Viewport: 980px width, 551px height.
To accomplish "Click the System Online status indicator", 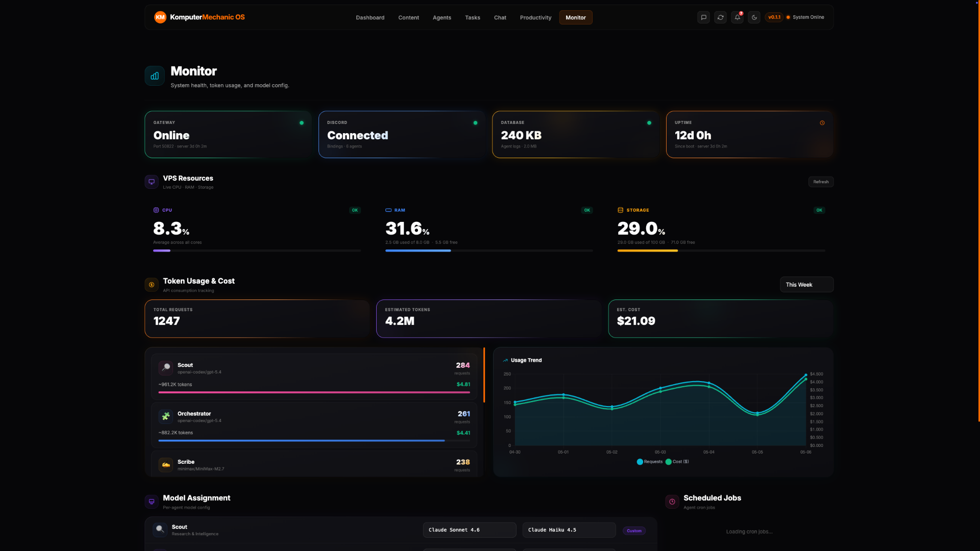I will (x=805, y=17).
